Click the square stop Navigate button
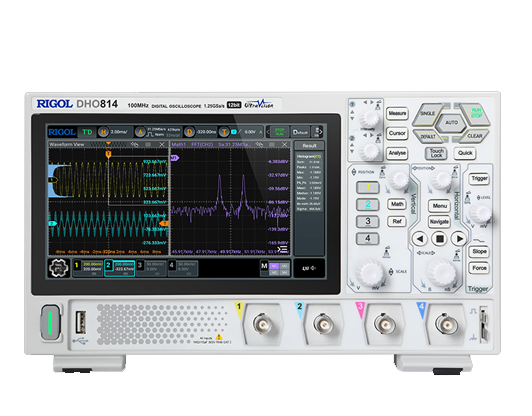 (x=439, y=239)
